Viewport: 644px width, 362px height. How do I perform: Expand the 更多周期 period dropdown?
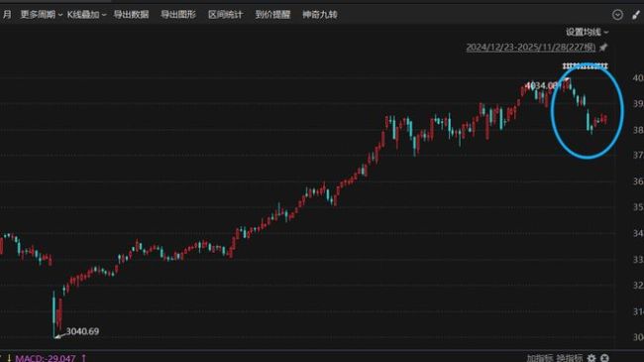click(41, 15)
